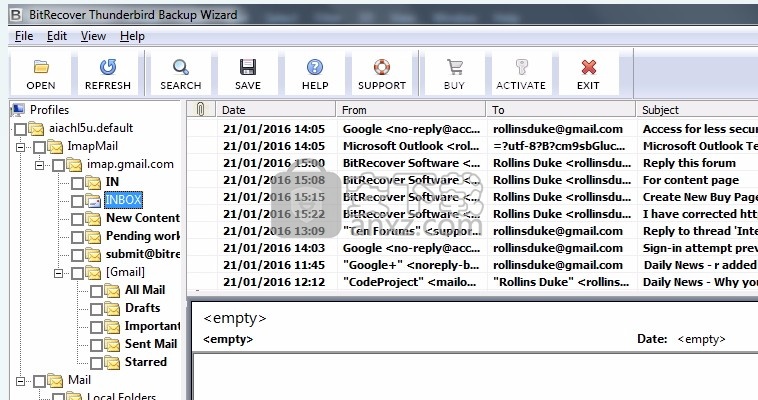Click the BUY shopping cart icon
Viewport: 758px width, 400px height.
pos(454,67)
